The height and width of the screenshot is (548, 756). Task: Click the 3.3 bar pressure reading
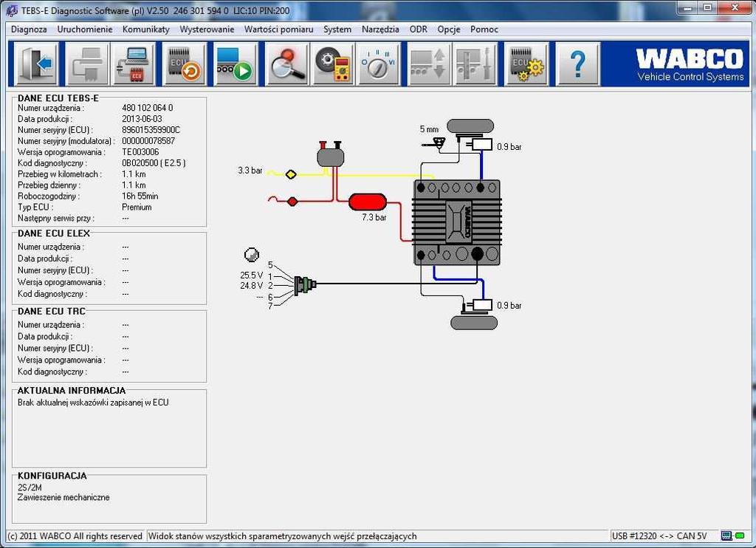[250, 171]
